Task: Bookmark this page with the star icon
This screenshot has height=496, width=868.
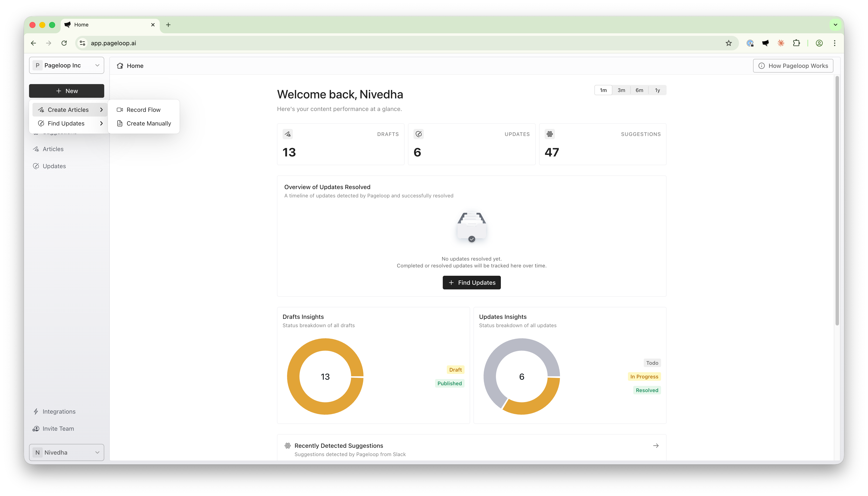Action: point(729,43)
